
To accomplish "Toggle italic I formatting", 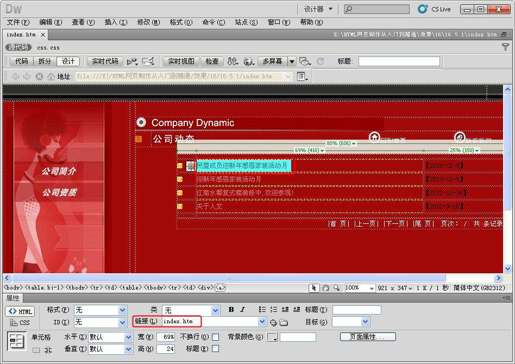I will 243,310.
